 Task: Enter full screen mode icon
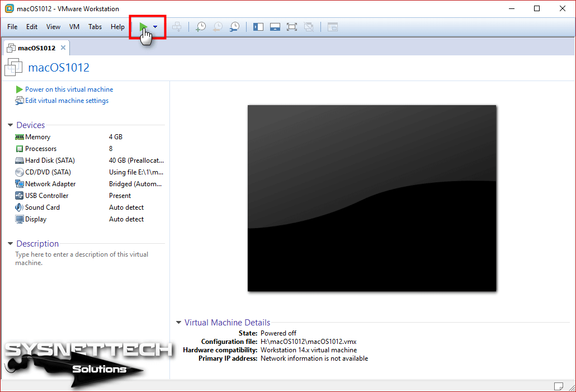tap(292, 27)
